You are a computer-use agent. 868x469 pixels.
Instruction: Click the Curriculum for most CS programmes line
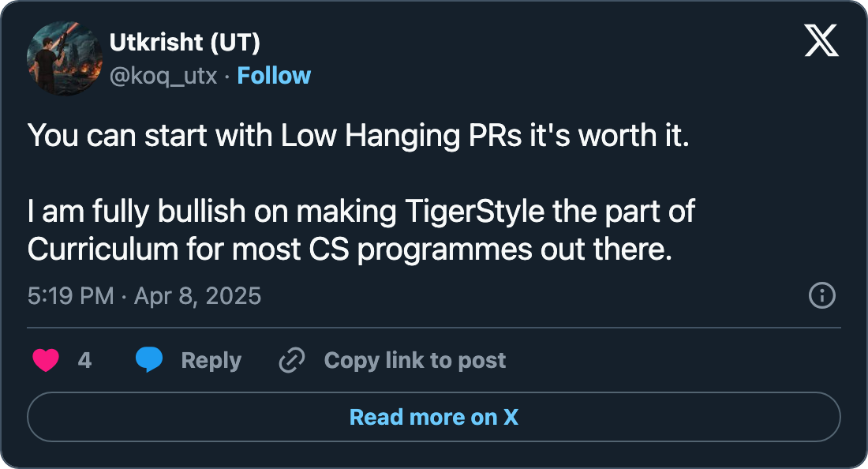[349, 250]
